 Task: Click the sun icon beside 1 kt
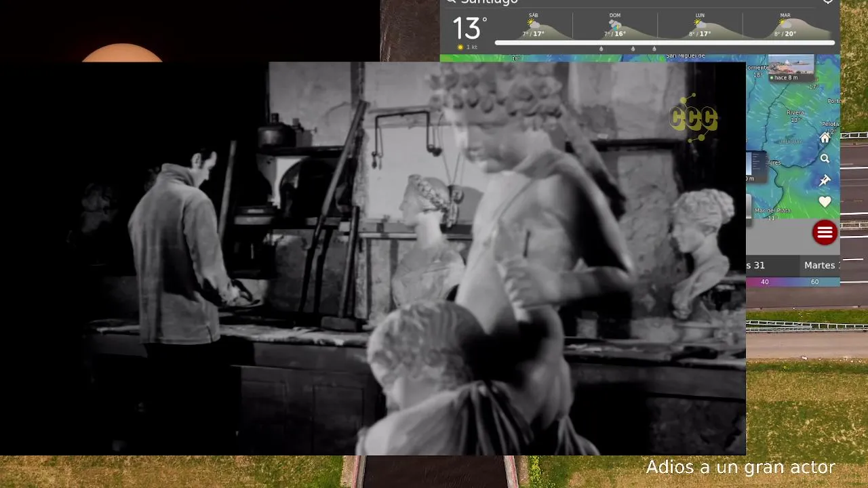click(x=460, y=47)
